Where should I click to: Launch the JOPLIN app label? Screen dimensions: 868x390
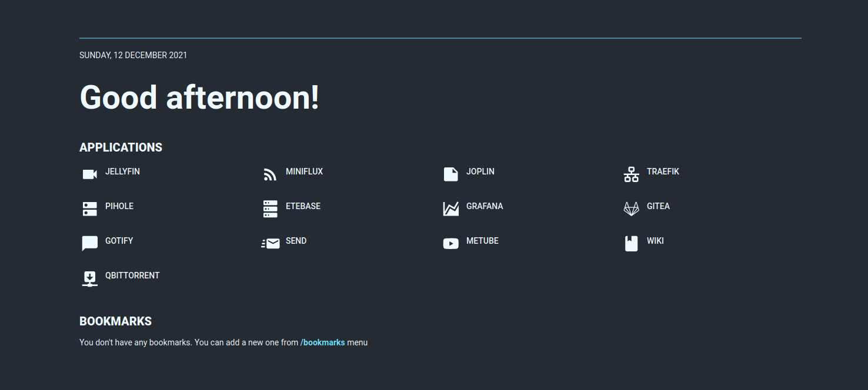[x=480, y=172]
